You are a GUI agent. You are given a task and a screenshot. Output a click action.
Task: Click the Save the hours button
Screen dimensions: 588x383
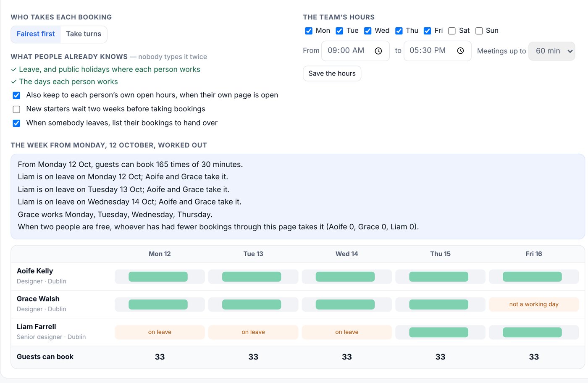point(332,73)
